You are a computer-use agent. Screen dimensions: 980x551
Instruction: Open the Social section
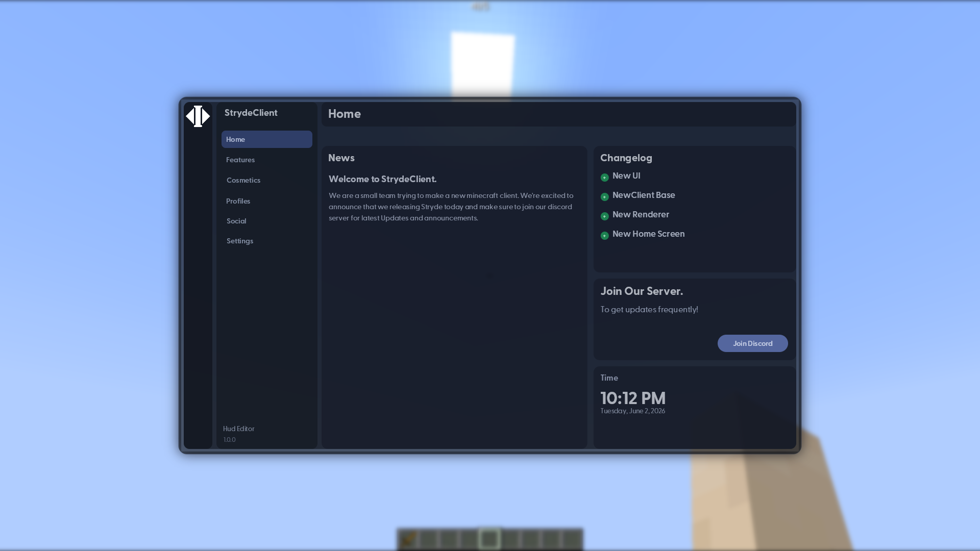[x=236, y=221]
